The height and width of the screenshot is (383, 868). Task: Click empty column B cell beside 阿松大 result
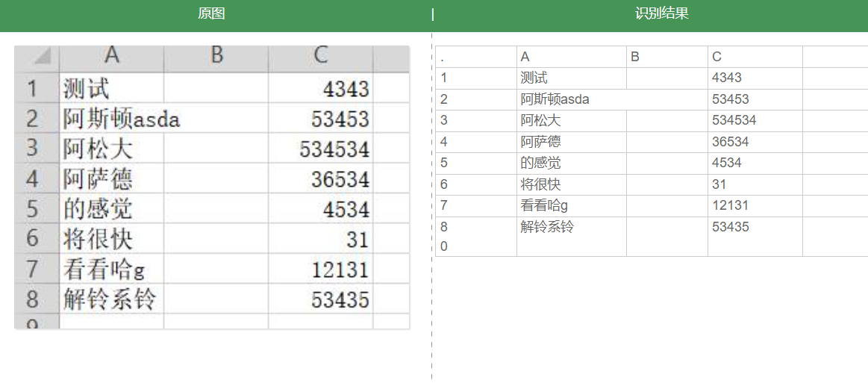666,121
